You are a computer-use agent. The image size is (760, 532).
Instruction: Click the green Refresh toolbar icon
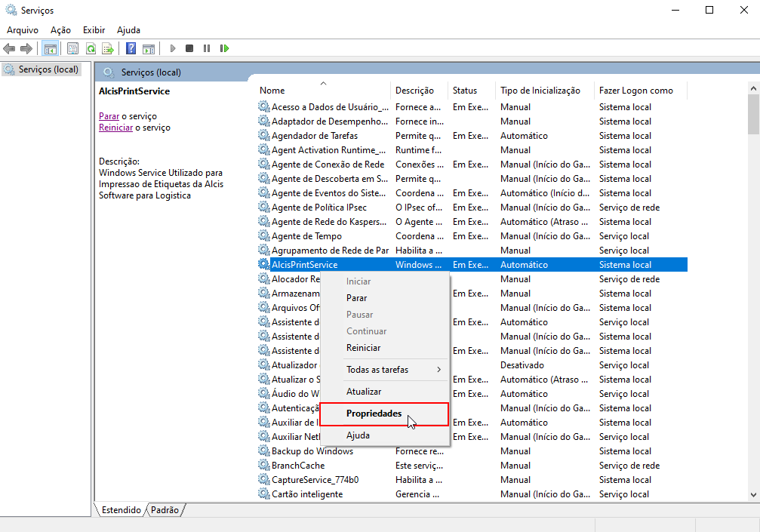pyautogui.click(x=91, y=48)
